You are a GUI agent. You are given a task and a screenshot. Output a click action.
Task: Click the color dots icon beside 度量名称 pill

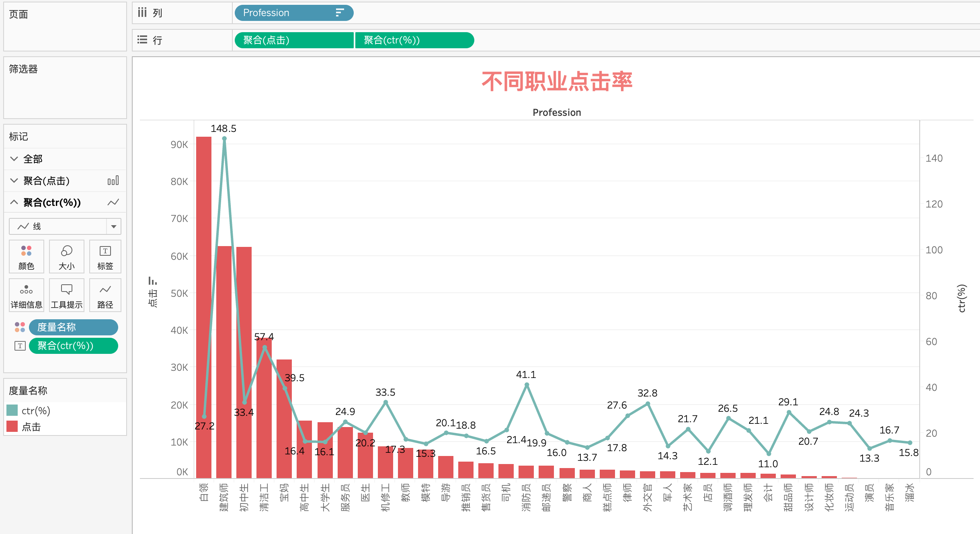click(20, 327)
